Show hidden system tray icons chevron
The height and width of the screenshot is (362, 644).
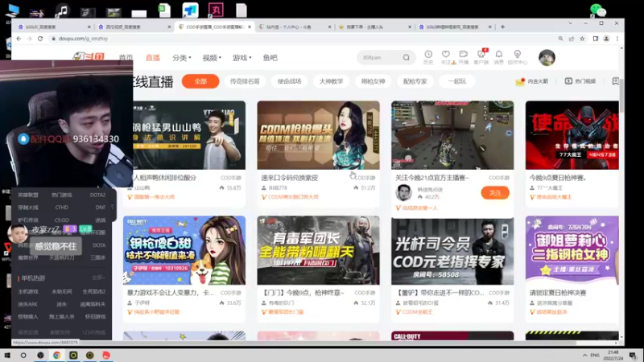tap(584, 355)
